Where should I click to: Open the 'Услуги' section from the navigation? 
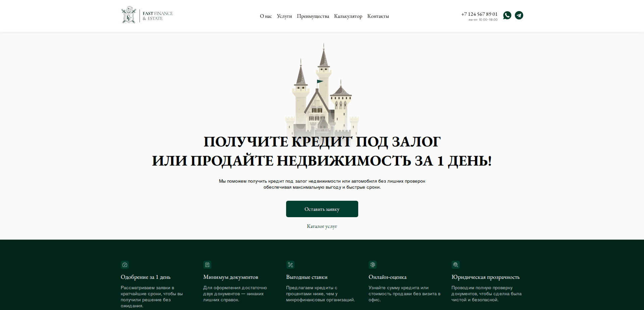284,16
